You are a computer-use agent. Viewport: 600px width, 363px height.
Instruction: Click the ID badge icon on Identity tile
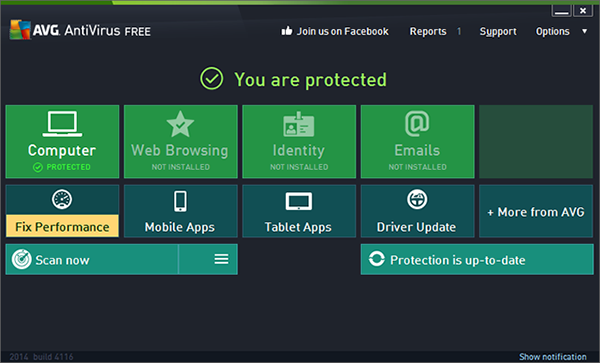point(299,124)
